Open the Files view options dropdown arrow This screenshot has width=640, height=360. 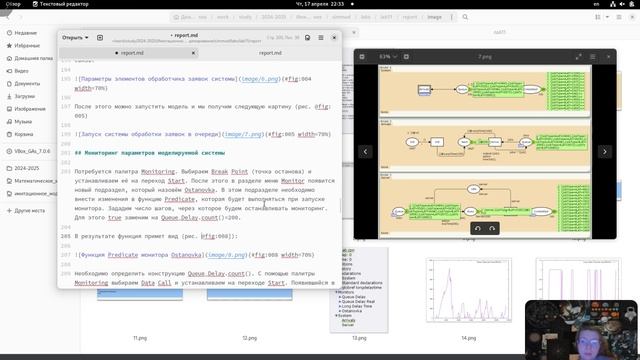pos(607,17)
